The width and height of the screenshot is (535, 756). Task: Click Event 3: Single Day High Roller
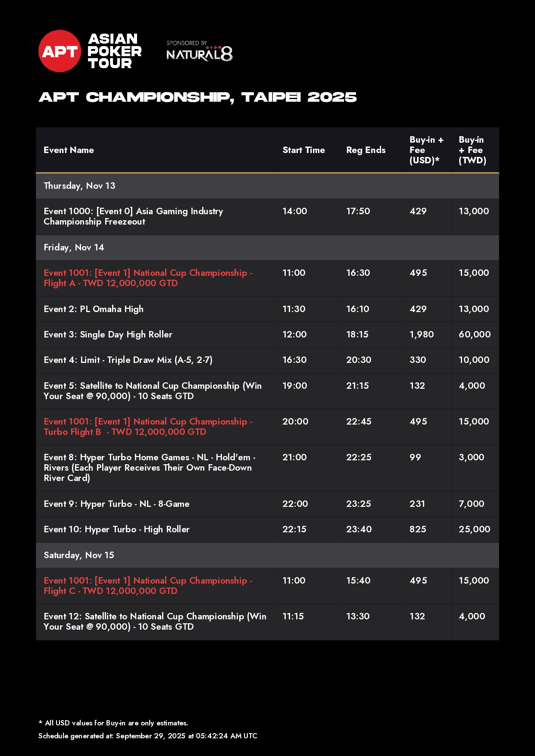point(108,334)
